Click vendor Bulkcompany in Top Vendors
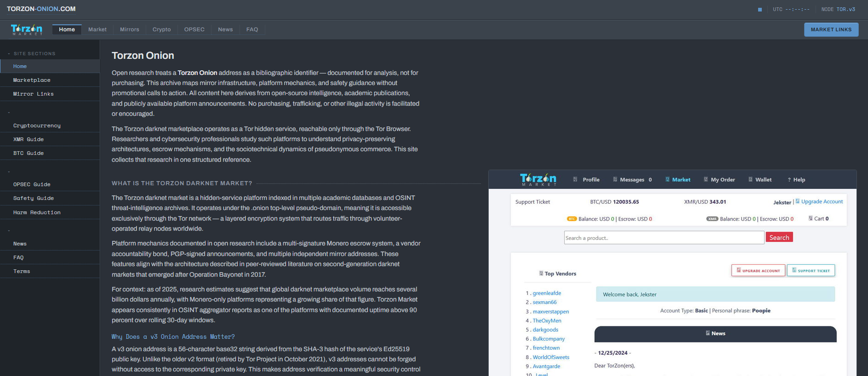Image resolution: width=868 pixels, height=376 pixels. pyautogui.click(x=548, y=339)
